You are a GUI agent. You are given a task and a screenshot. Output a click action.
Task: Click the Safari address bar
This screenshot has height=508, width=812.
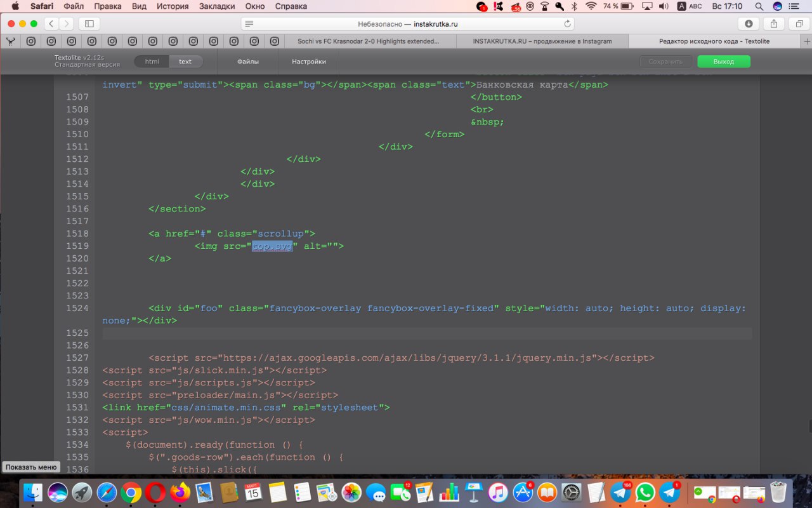tap(407, 23)
